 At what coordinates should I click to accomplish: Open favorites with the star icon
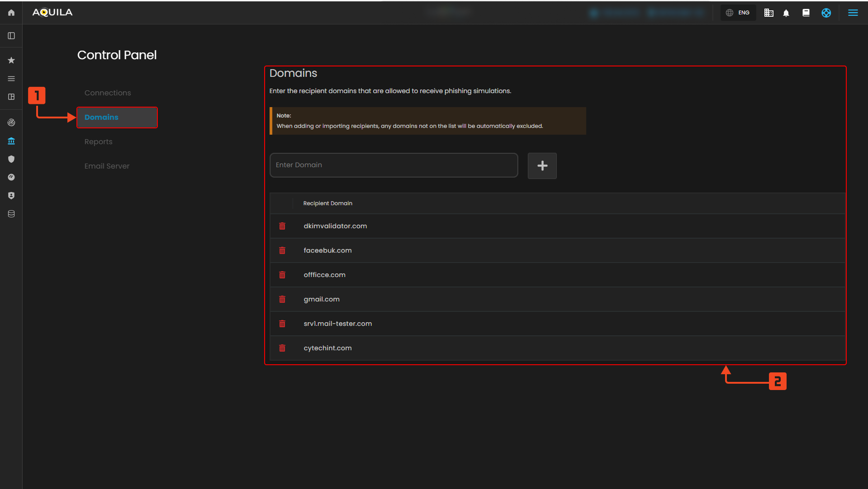(11, 60)
